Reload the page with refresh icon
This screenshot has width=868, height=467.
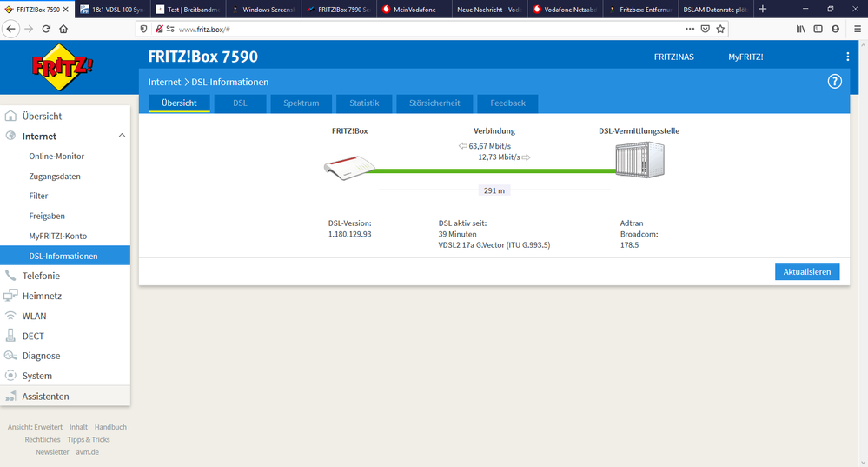[47, 29]
